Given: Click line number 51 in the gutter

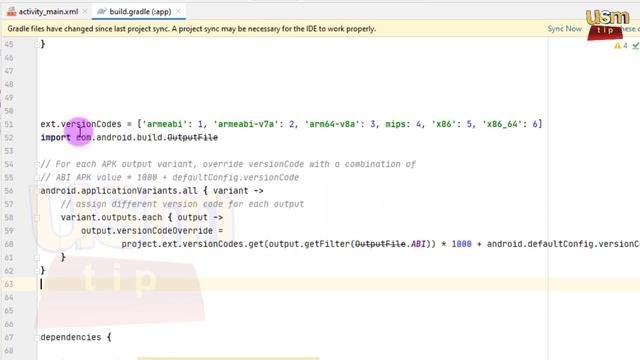Looking at the screenshot, I should tap(9, 124).
